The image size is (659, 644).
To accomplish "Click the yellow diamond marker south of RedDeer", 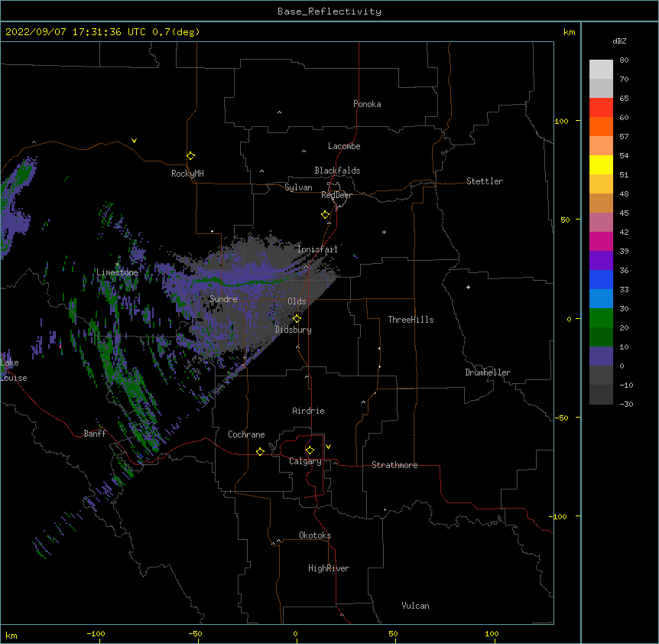I will click(325, 215).
